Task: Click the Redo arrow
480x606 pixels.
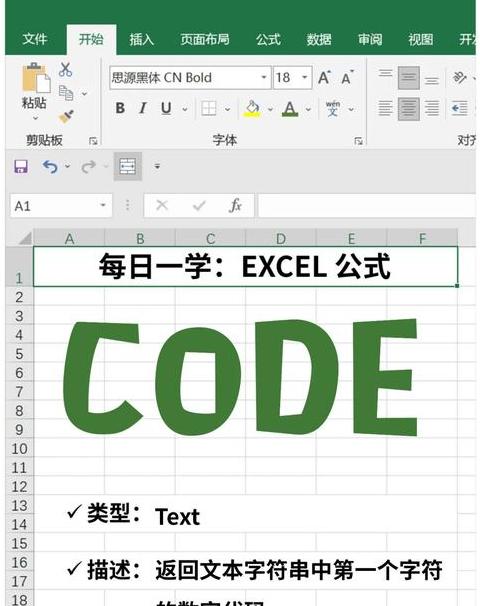Action: [89, 167]
